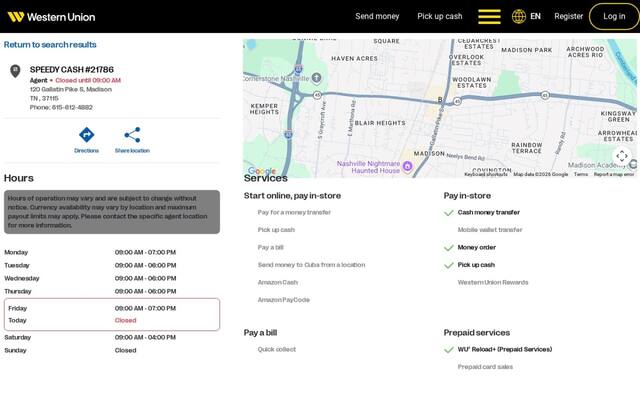The image size is (640, 400).
Task: Click Quick collect item
Action: pyautogui.click(x=277, y=349)
